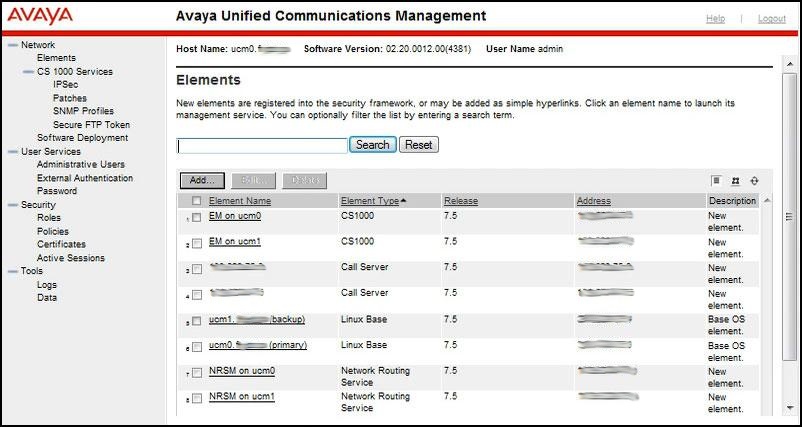Open IPSec under CS 1000 Services

tap(65, 84)
